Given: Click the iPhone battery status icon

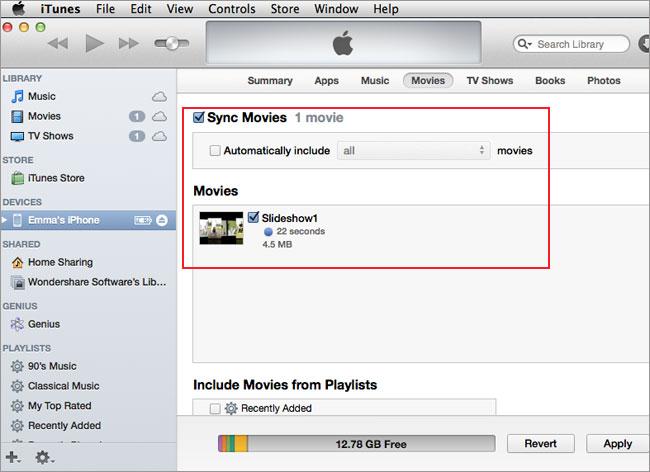Looking at the screenshot, I should 143,220.
